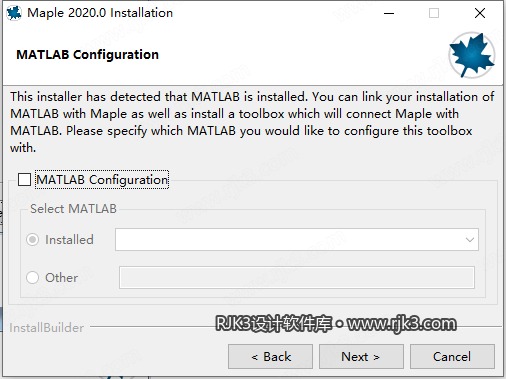Image resolution: width=506 pixels, height=379 pixels.
Task: Click the Select MATLAB group label
Action: [x=73, y=209]
